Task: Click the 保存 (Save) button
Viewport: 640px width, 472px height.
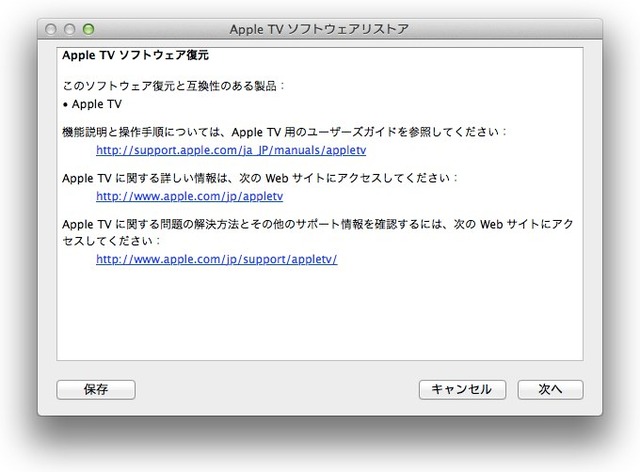Action: tap(96, 390)
